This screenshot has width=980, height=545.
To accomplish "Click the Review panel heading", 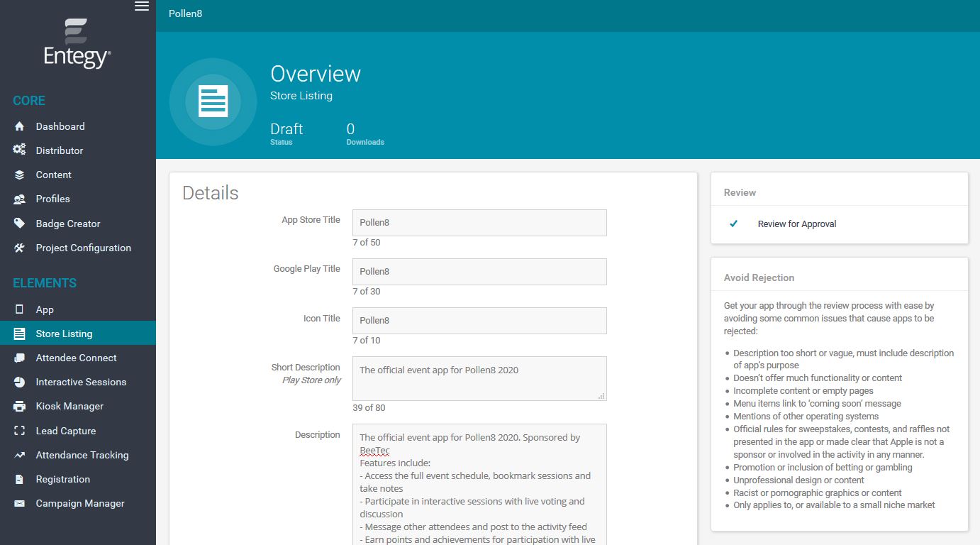I will (740, 192).
